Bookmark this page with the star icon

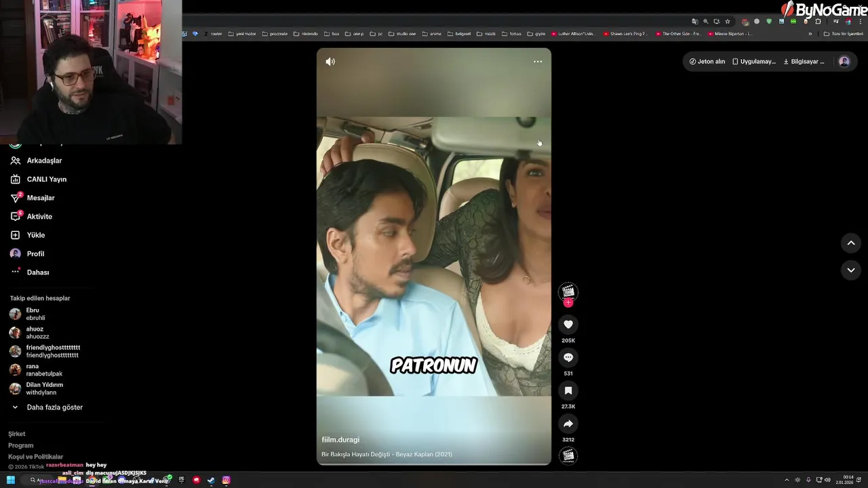[x=728, y=22]
